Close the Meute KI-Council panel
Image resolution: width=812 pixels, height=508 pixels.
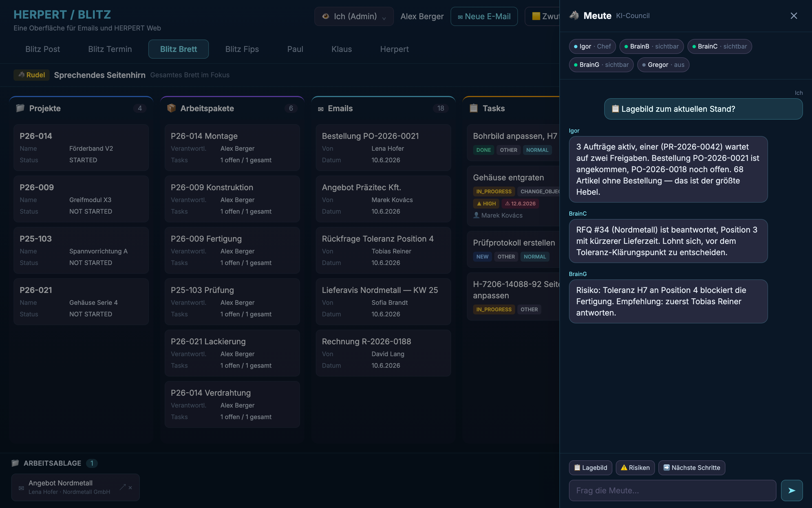pyautogui.click(x=794, y=16)
